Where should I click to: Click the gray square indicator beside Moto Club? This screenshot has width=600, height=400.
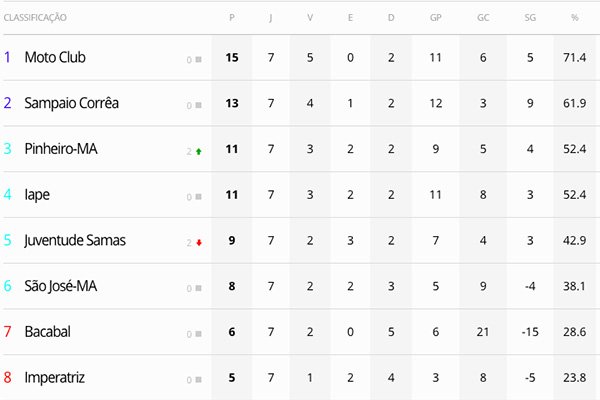point(198,59)
